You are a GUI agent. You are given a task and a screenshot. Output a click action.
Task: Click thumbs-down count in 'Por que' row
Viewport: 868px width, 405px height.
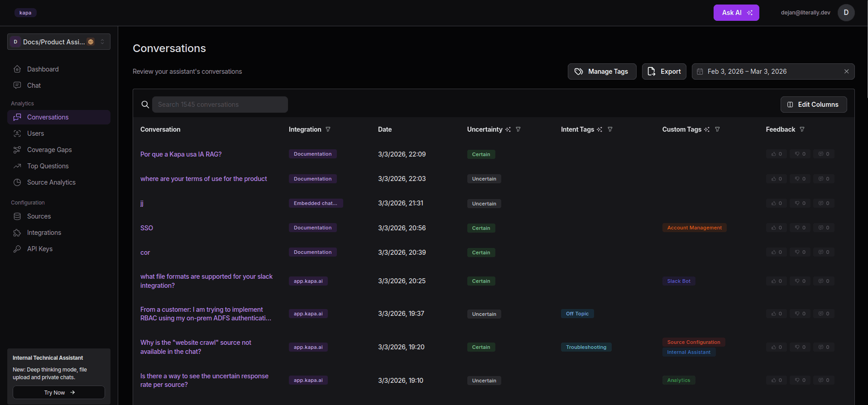[800, 154]
